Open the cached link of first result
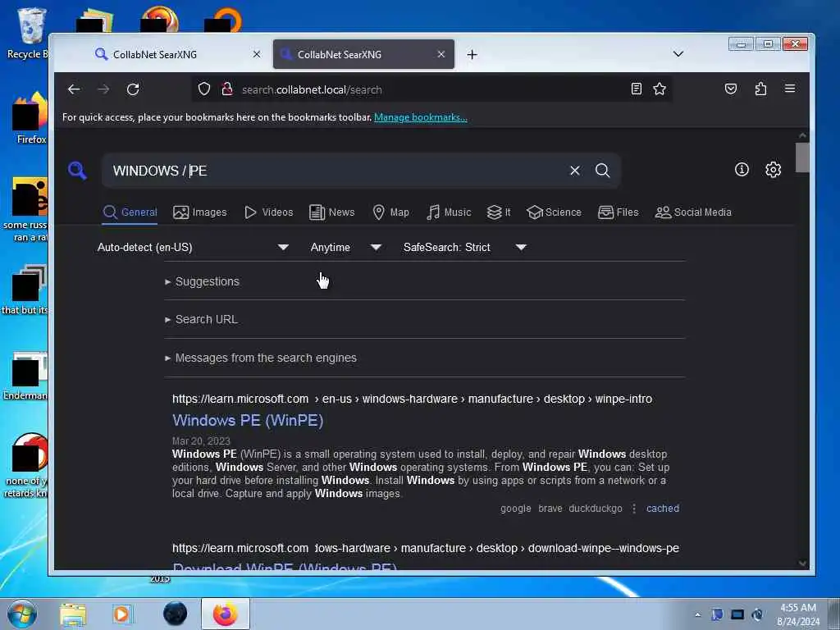 (662, 509)
